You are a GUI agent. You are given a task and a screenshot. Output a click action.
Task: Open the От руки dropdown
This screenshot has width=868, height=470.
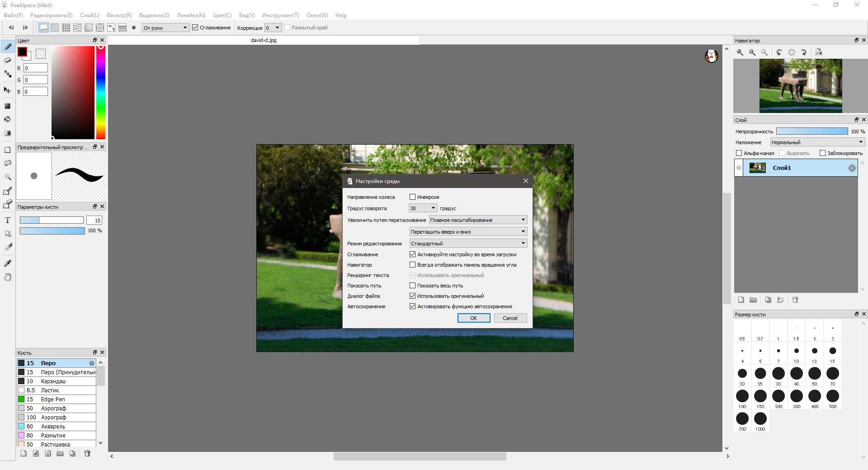point(165,28)
